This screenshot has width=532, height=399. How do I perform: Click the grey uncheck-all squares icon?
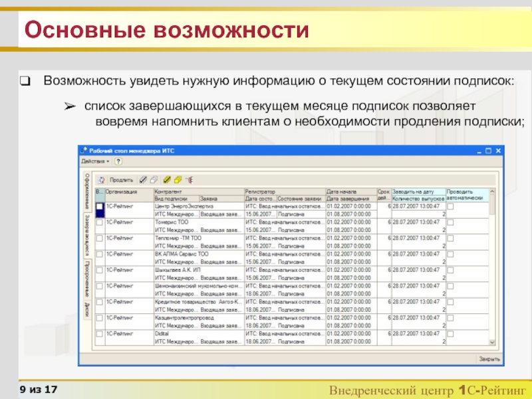coord(154,180)
